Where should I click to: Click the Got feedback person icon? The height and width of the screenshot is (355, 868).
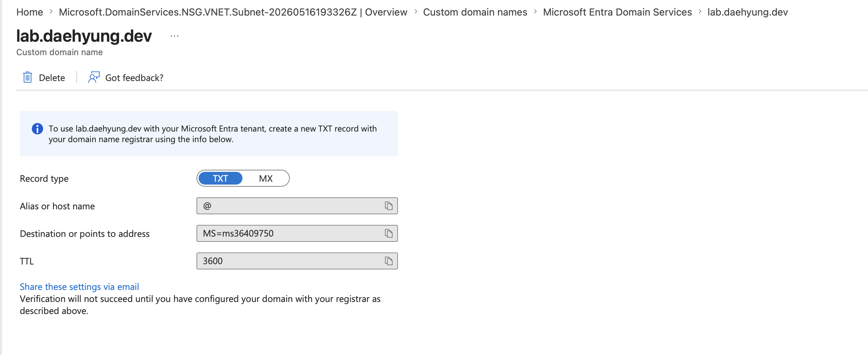(x=94, y=77)
